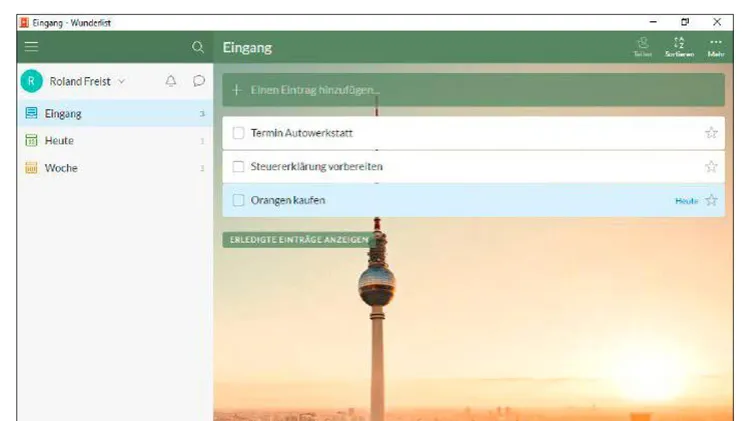Click the search magnifier icon
The image size is (750, 421).
pyautogui.click(x=198, y=47)
